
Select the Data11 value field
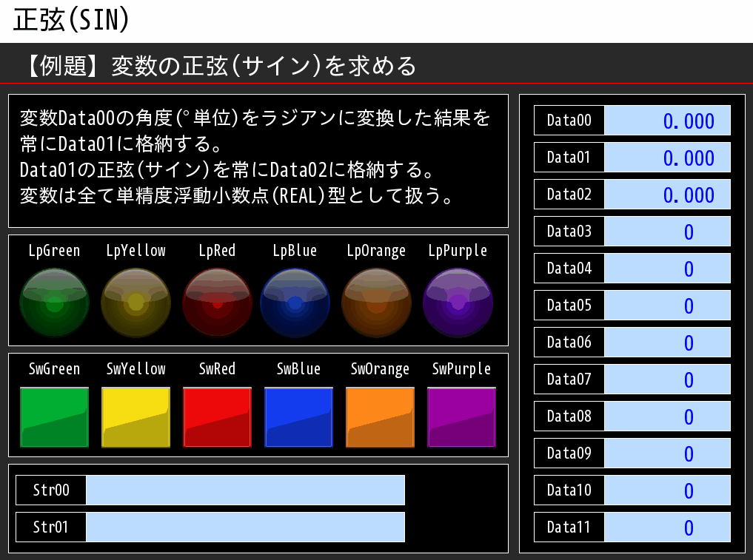tap(667, 527)
